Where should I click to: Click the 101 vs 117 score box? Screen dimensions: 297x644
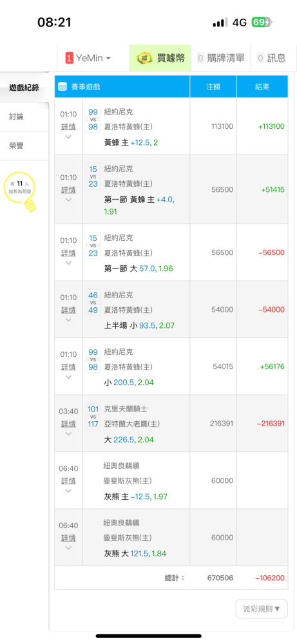click(x=93, y=416)
